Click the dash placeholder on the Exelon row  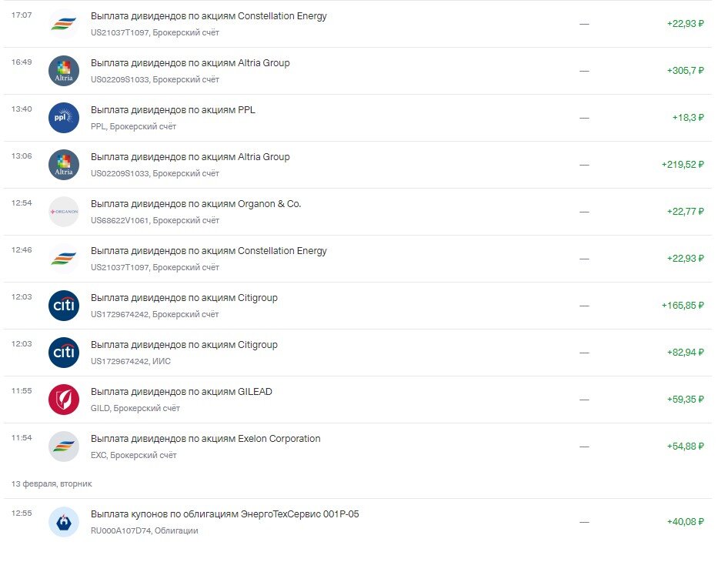point(584,447)
